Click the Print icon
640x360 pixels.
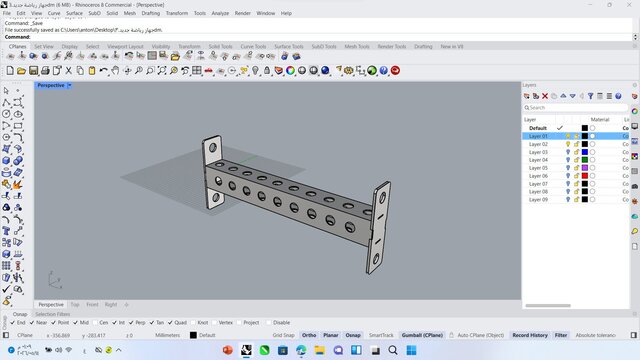(45, 71)
